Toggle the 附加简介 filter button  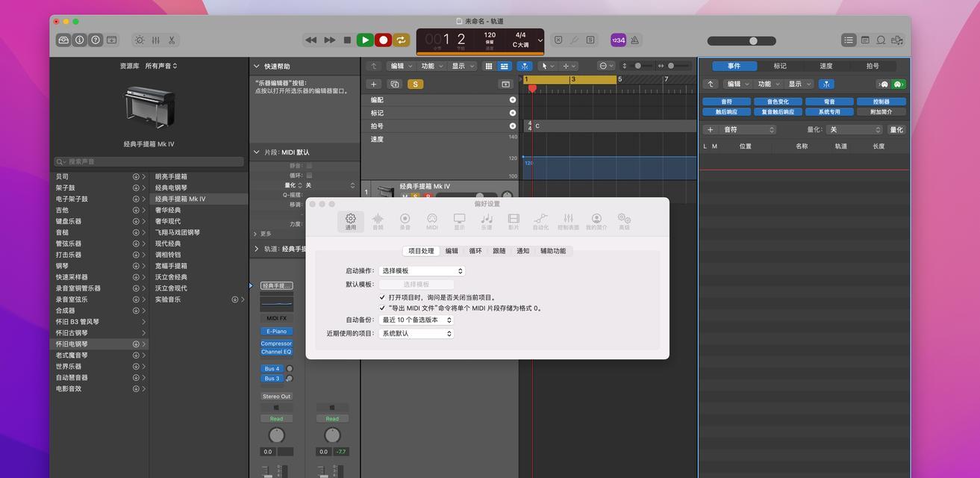click(x=881, y=112)
